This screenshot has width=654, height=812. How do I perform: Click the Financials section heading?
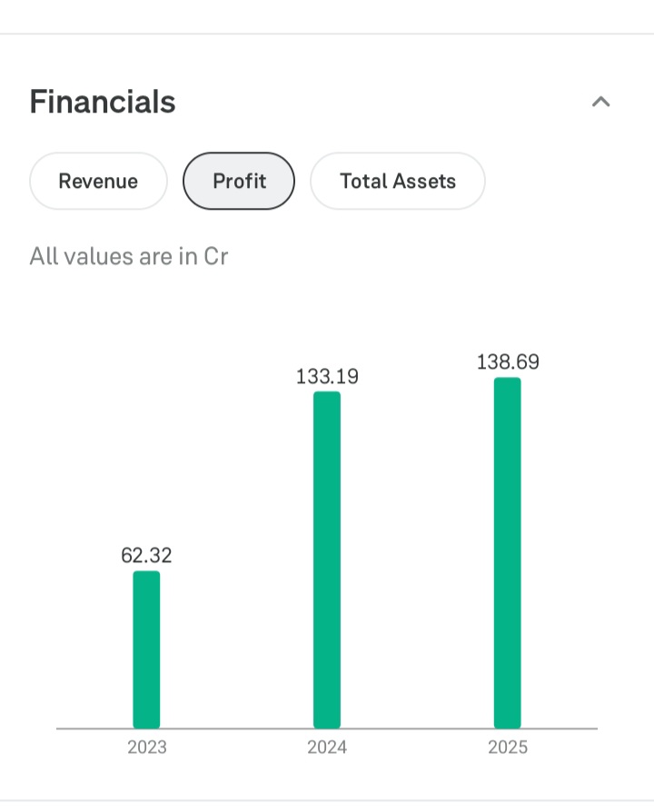click(103, 102)
